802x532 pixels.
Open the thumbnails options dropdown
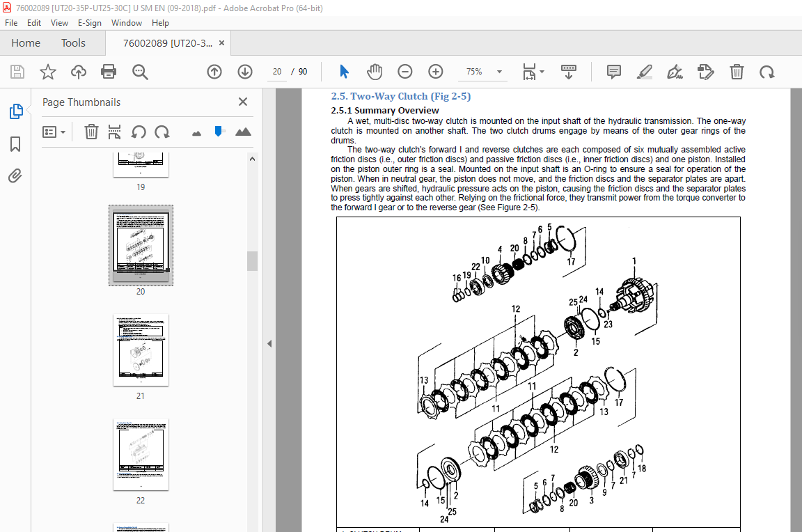(x=54, y=132)
